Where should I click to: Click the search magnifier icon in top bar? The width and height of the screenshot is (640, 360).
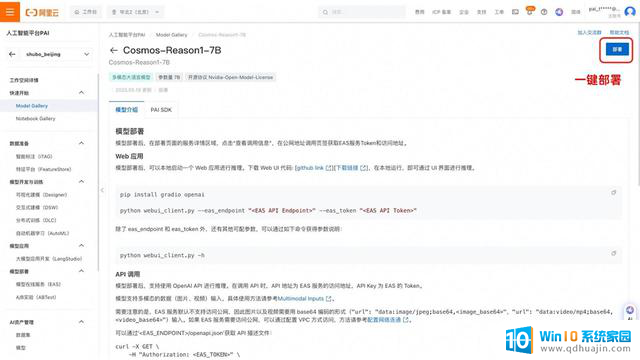(x=325, y=12)
